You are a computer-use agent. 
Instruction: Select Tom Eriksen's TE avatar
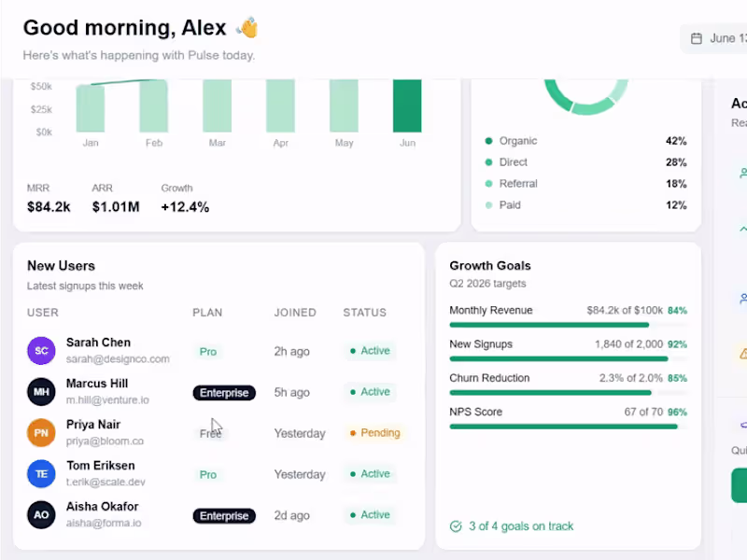(x=41, y=474)
